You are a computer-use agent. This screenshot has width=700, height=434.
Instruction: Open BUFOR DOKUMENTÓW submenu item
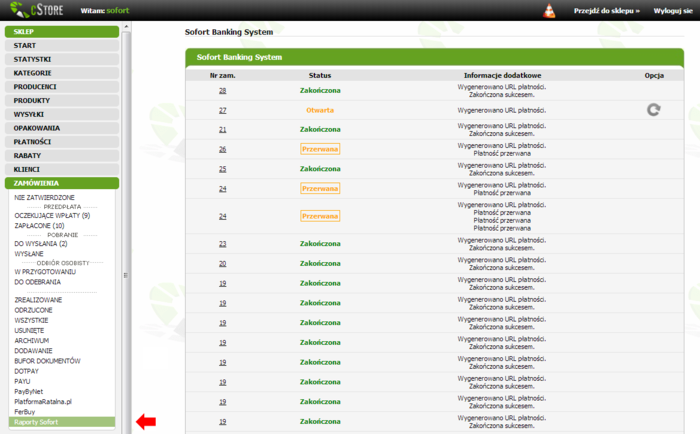coord(47,361)
